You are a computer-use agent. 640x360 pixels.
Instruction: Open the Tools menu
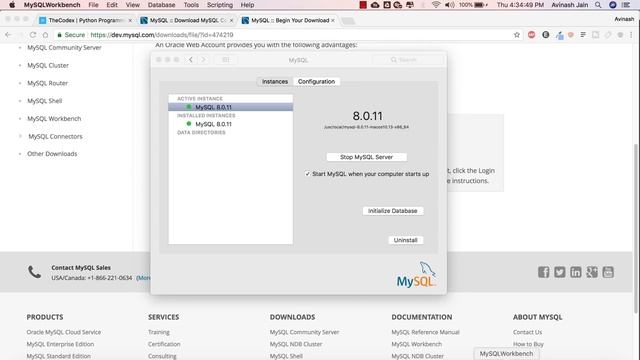[x=191, y=5]
